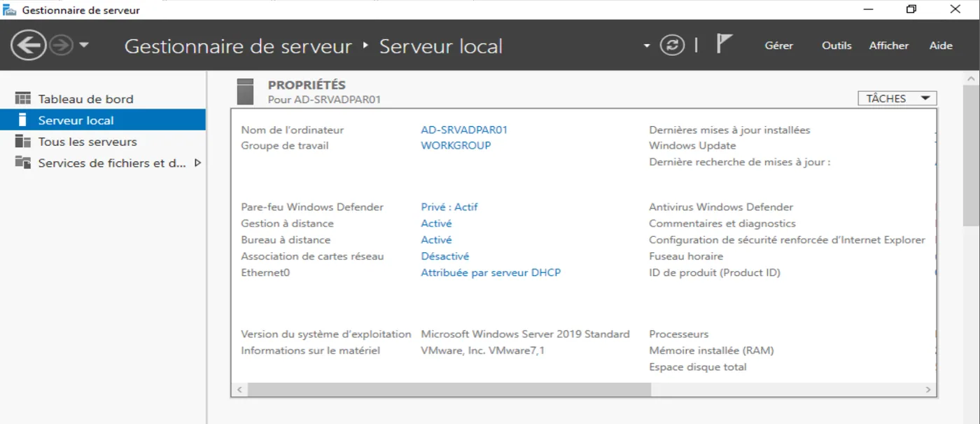Open the Aide menu
The image size is (980, 424).
tap(941, 46)
